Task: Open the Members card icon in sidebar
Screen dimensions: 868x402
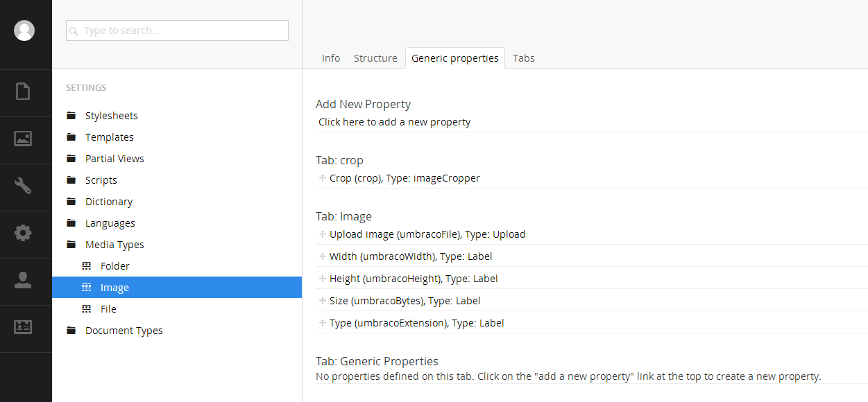Action: click(x=23, y=327)
